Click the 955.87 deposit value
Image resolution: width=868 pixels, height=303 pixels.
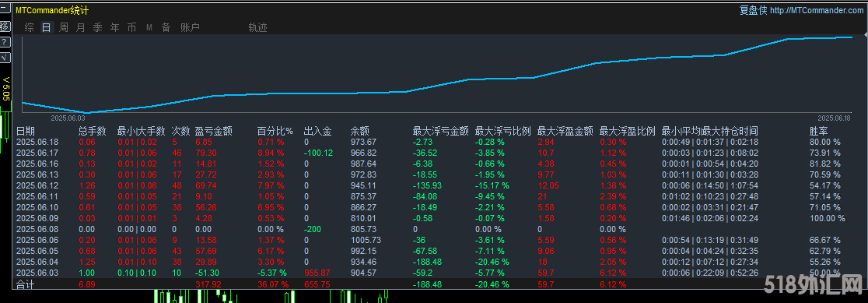click(317, 273)
